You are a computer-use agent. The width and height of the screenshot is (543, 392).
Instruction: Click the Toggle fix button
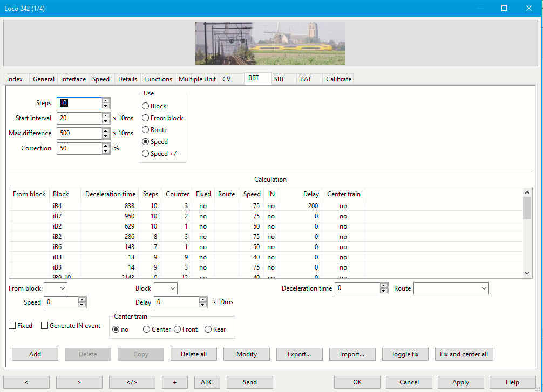[405, 354]
